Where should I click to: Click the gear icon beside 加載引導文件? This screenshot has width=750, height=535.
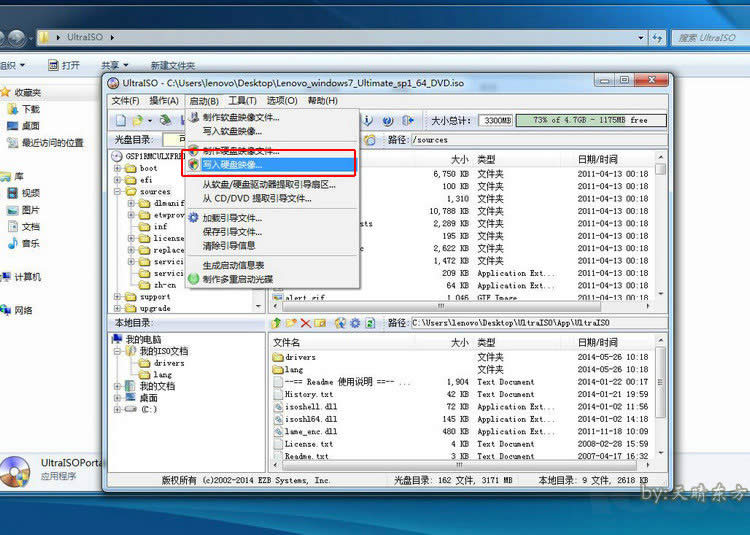[x=194, y=217]
